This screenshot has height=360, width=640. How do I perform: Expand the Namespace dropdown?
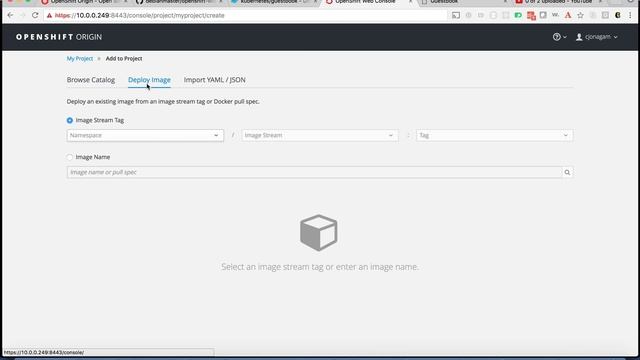(145, 135)
